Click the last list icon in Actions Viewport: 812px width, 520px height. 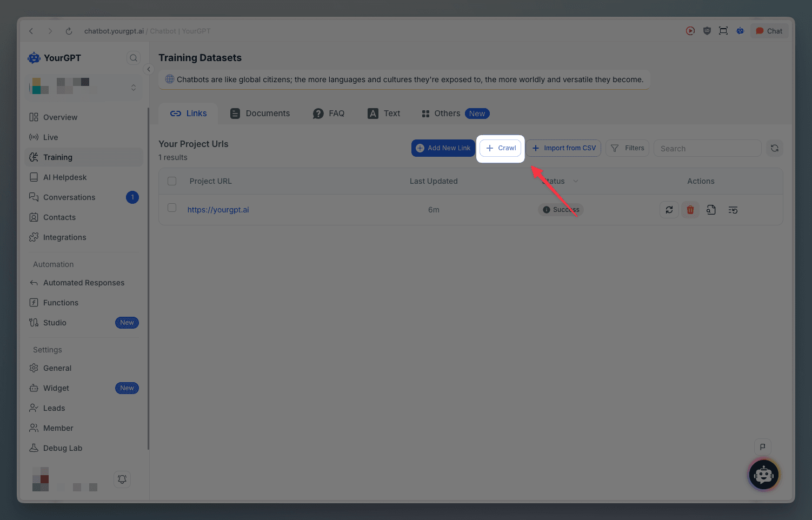pos(733,210)
